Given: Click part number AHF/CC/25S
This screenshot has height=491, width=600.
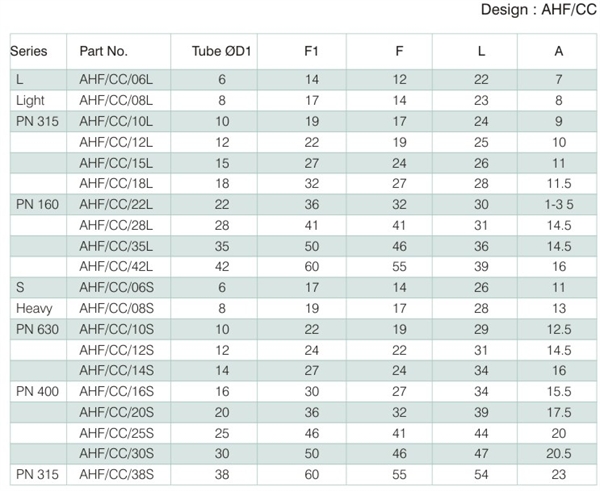Looking at the screenshot, I should point(117,433).
